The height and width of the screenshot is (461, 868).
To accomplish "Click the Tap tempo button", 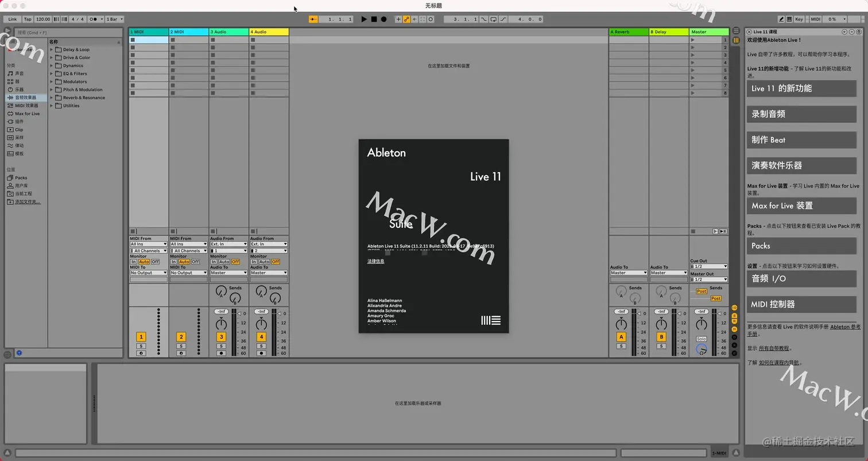I will pyautogui.click(x=28, y=19).
